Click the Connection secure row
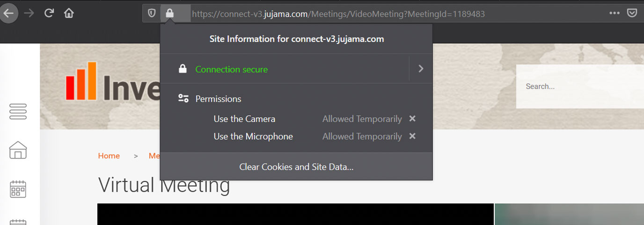The height and width of the screenshot is (225, 644). click(x=285, y=69)
